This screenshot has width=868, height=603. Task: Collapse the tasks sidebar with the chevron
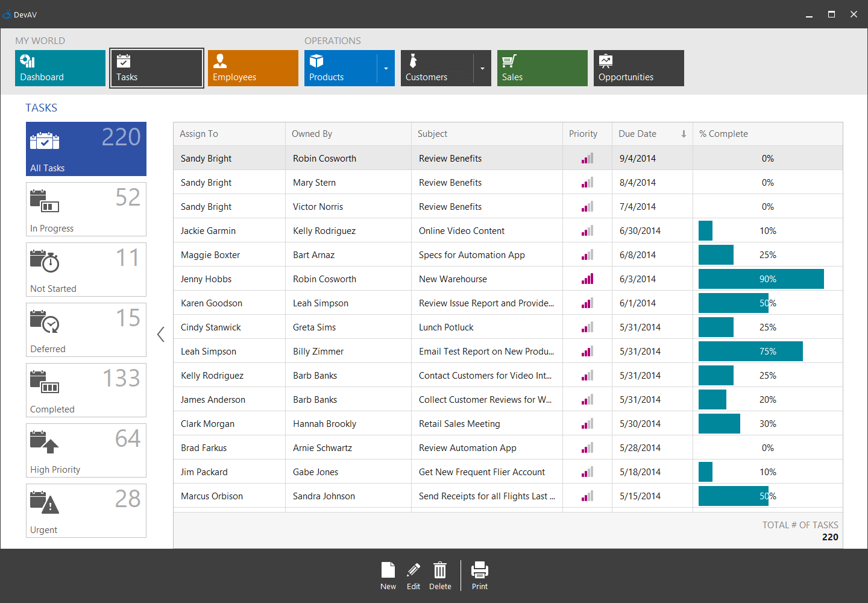point(160,333)
